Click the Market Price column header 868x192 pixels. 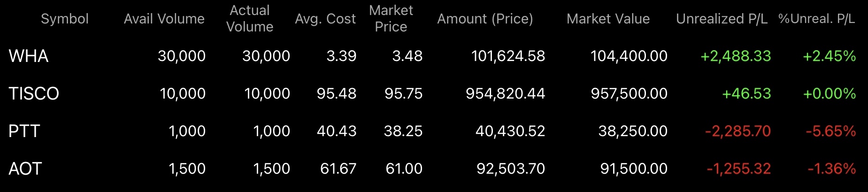(391, 19)
